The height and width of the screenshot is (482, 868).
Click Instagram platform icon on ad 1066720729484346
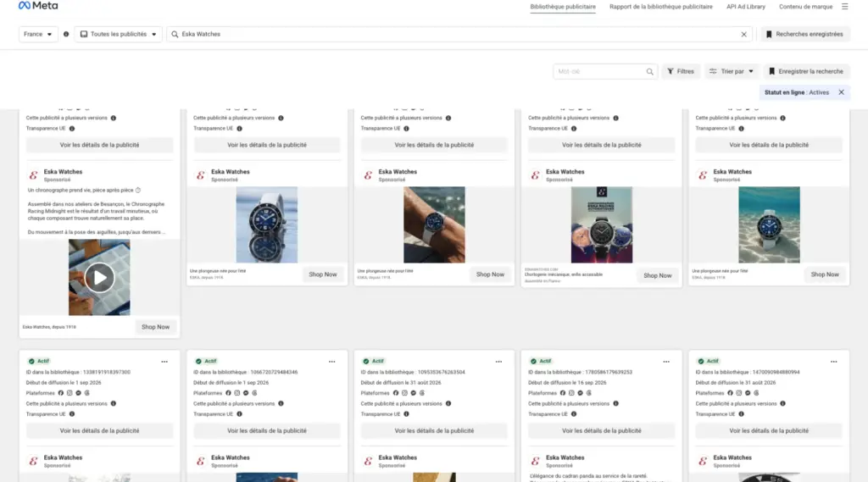point(237,393)
